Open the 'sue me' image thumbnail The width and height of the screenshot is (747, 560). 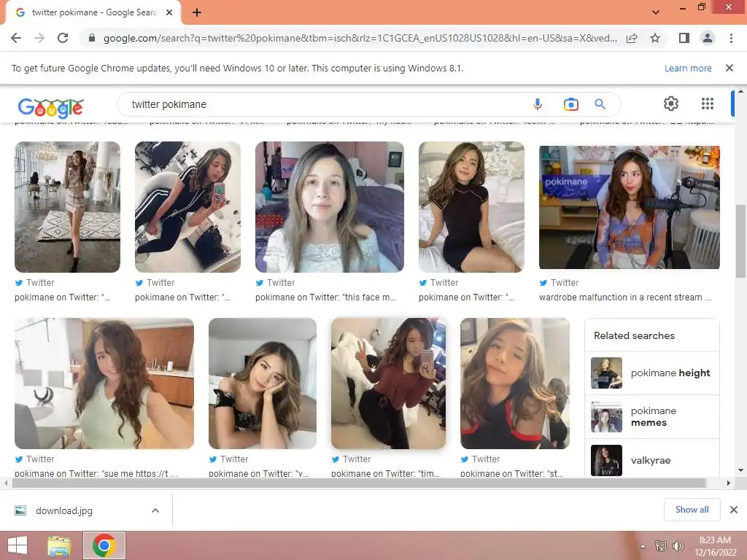pyautogui.click(x=104, y=384)
